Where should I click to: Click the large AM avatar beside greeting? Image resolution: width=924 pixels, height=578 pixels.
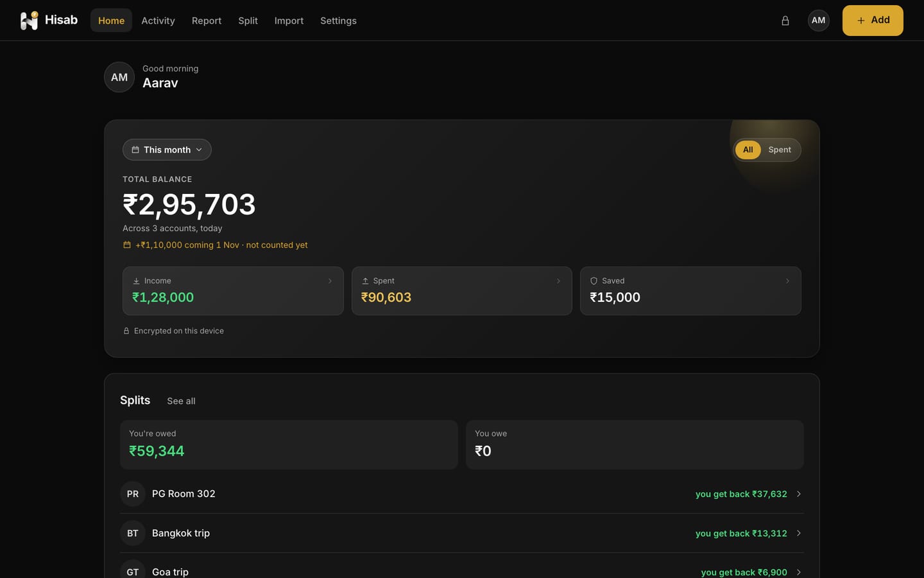[x=119, y=77]
